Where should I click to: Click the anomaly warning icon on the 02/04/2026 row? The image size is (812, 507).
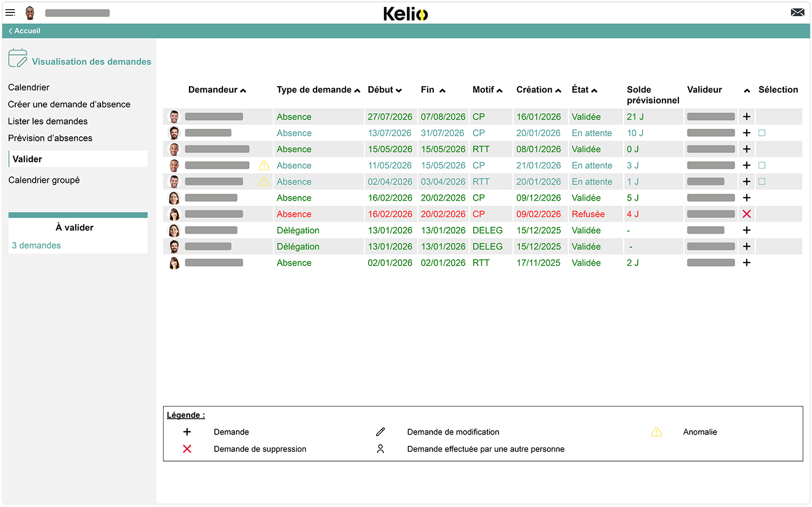(x=264, y=181)
